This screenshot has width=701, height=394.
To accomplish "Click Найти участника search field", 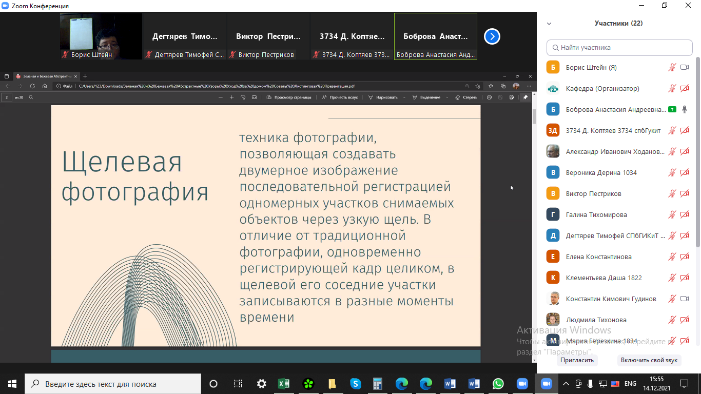I will (x=619, y=47).
